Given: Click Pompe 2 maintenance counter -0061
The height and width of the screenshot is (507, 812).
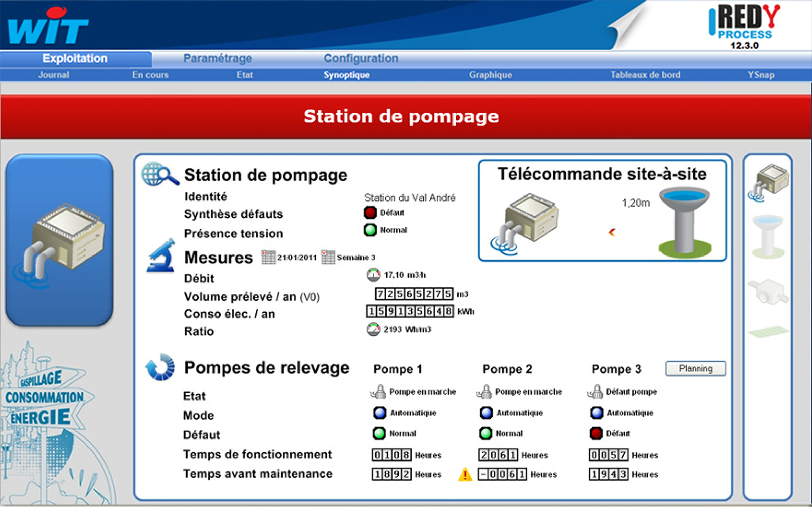Looking at the screenshot, I should tap(502, 474).
